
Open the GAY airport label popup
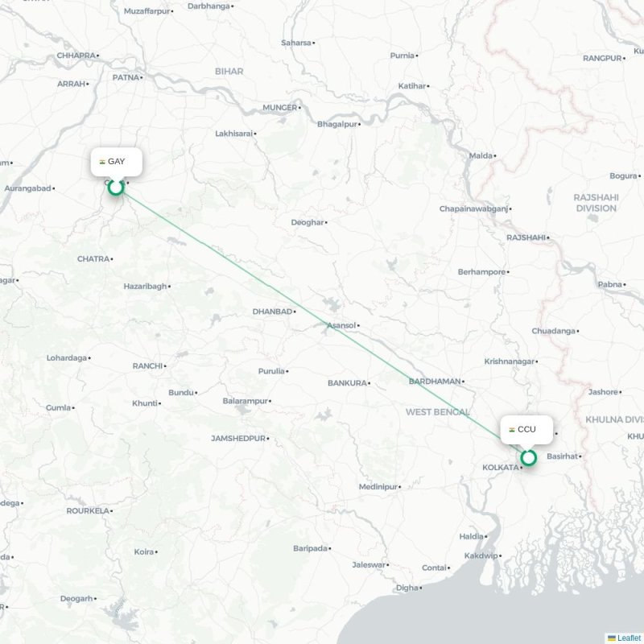coord(117,162)
